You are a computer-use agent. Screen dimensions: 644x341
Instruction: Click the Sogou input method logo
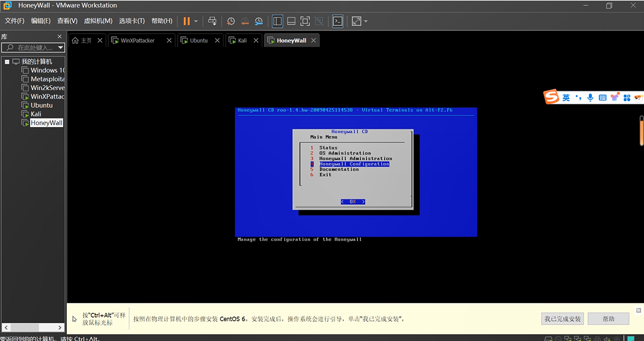[551, 97]
